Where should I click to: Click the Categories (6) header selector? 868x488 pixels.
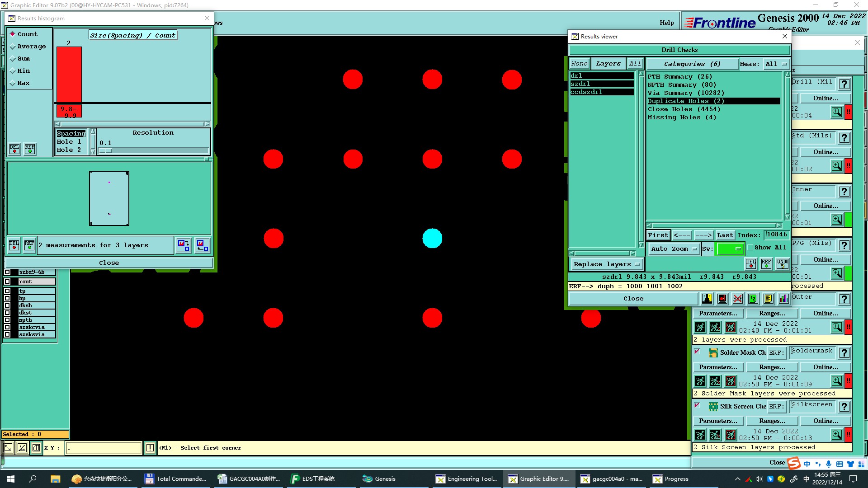point(692,64)
